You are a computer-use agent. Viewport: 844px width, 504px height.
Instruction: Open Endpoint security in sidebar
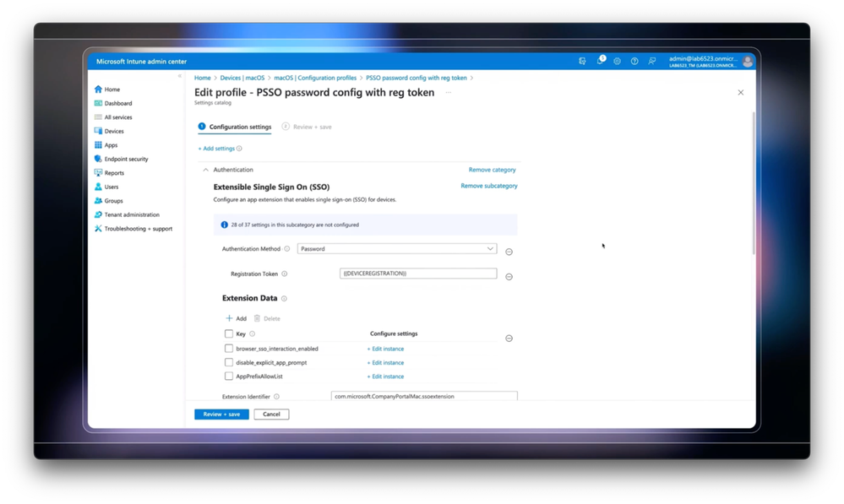126,159
